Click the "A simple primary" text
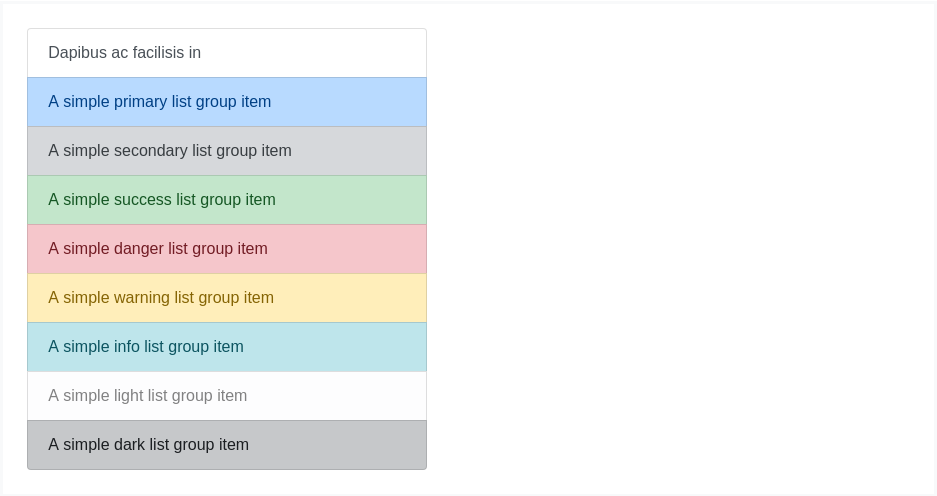Screen dimensions: 937x496 (105, 102)
